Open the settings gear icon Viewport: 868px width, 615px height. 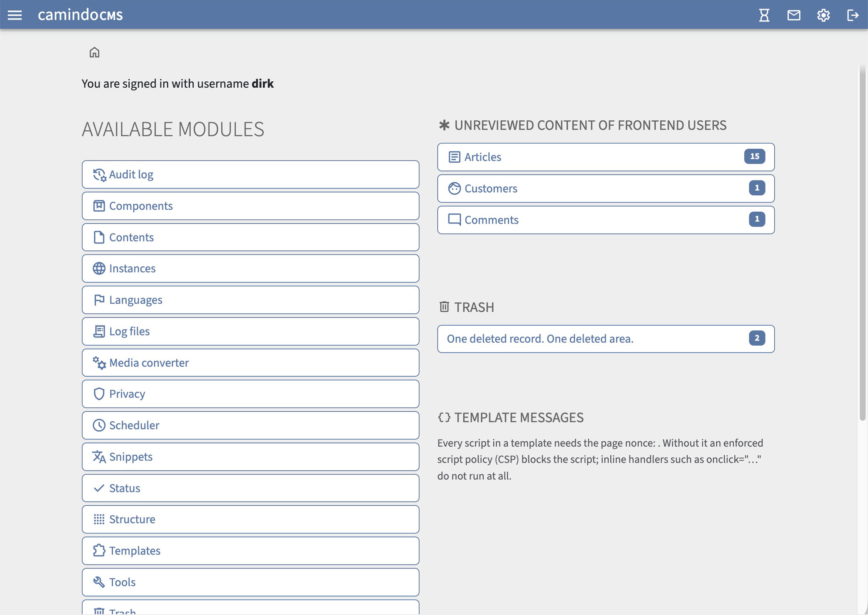pyautogui.click(x=823, y=15)
